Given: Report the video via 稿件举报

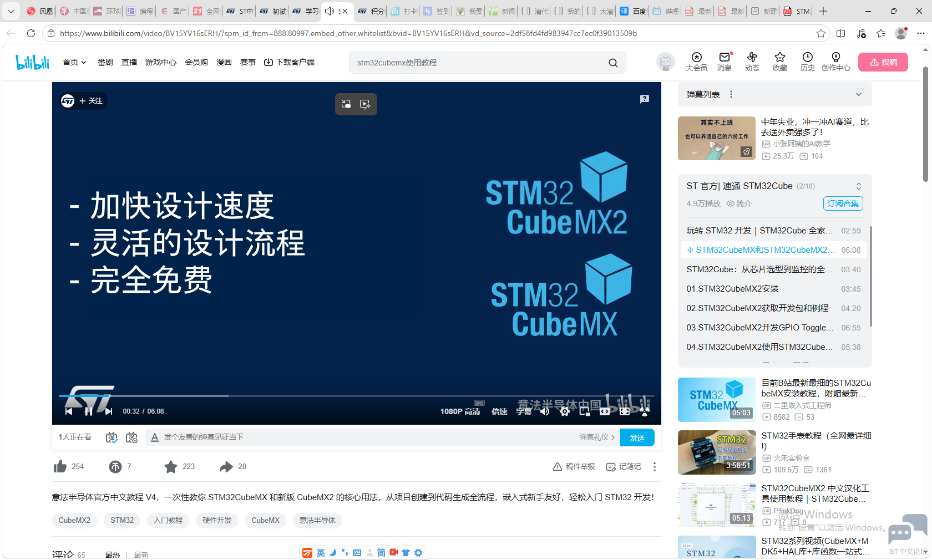Looking at the screenshot, I should [x=574, y=467].
